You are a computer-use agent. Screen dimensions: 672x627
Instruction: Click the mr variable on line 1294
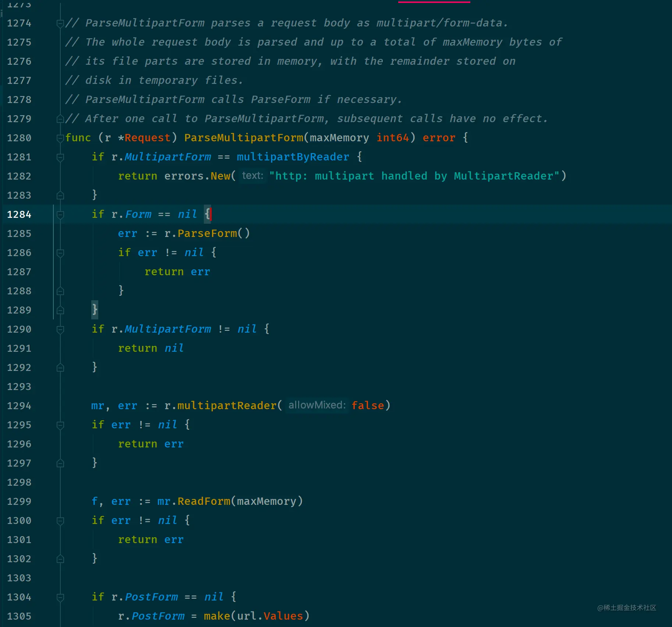(x=98, y=405)
